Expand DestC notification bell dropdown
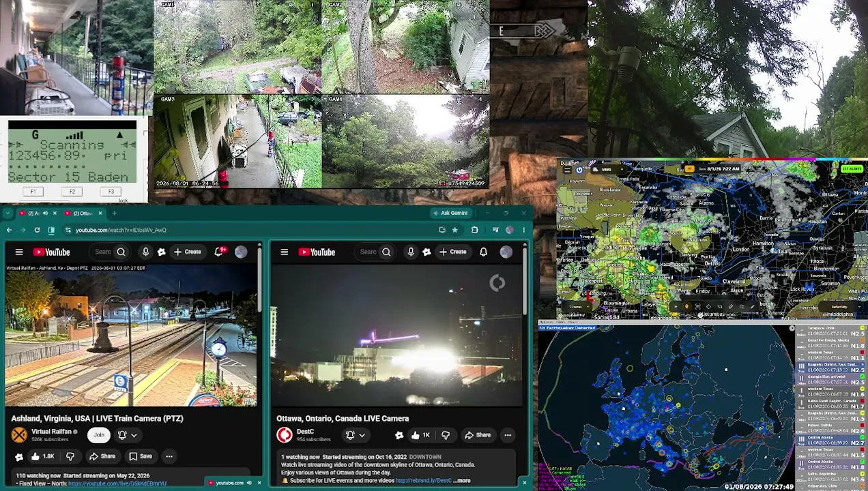Viewport: 868px width, 491px height. (x=356, y=435)
